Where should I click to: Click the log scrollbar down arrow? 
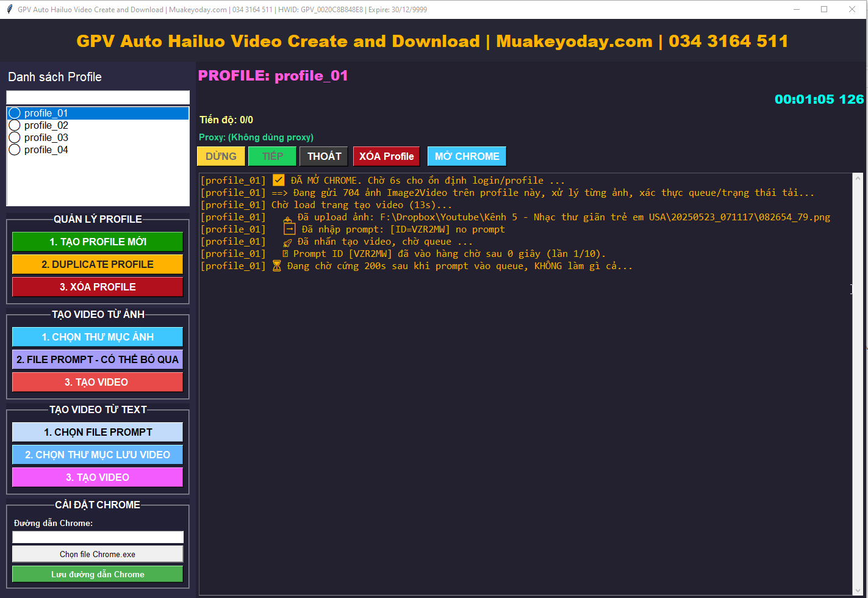pos(858,590)
